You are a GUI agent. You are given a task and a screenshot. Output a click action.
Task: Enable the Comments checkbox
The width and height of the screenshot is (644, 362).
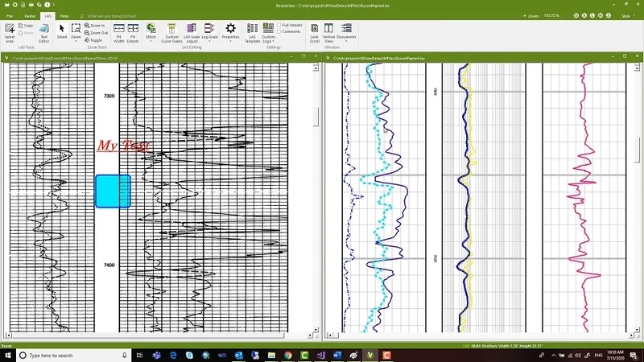279,31
